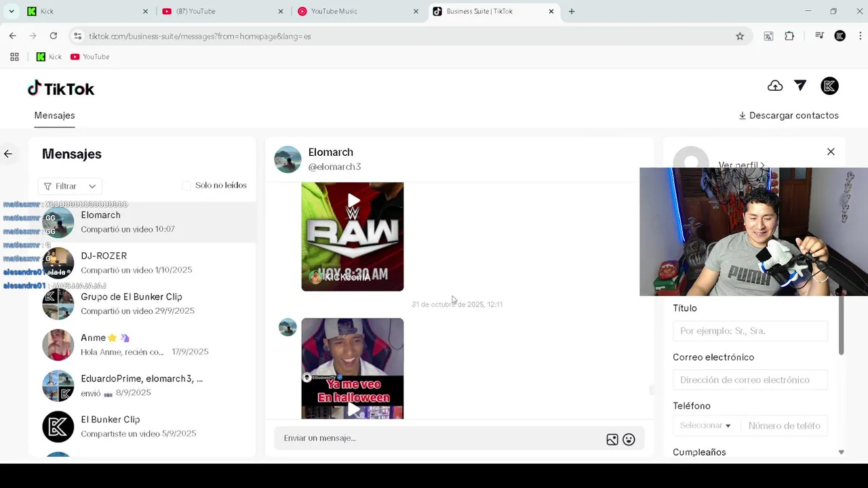This screenshot has height=488, width=868.
Task: Go back in the browser
Action: pyautogui.click(x=12, y=36)
